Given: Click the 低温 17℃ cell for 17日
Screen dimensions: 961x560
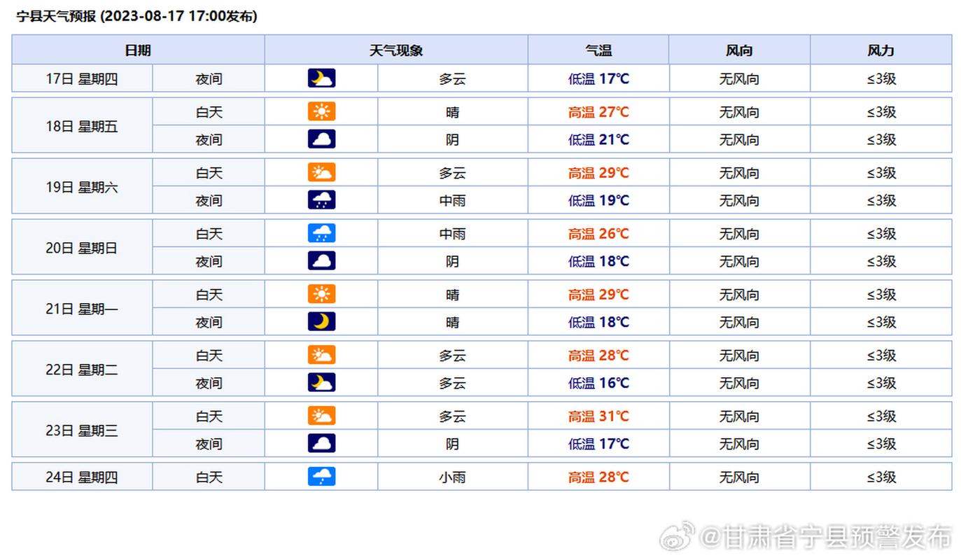Looking at the screenshot, I should click(598, 78).
